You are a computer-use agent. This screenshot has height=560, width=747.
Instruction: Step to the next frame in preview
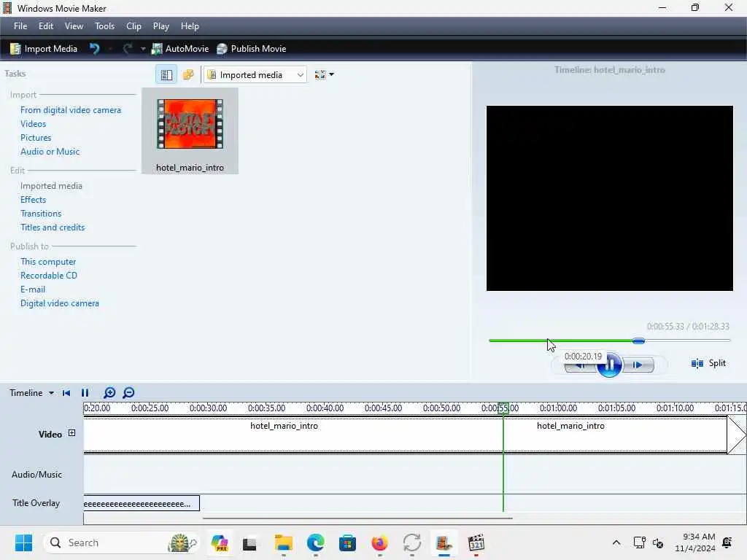tap(638, 365)
